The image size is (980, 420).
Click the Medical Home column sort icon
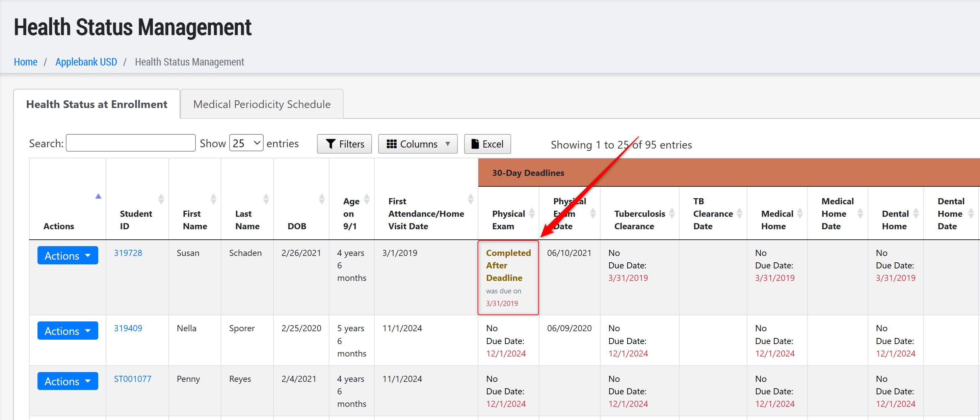click(x=800, y=213)
